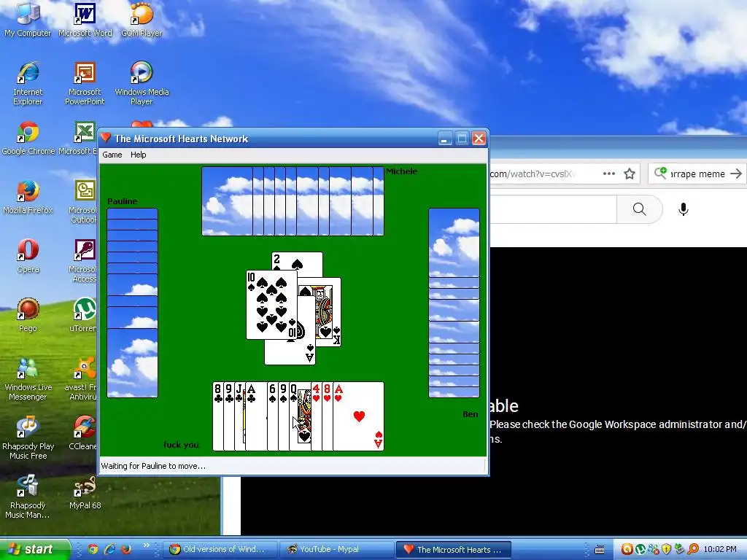Open the browser page actions three-dot menu
The height and width of the screenshot is (560, 747).
click(609, 174)
